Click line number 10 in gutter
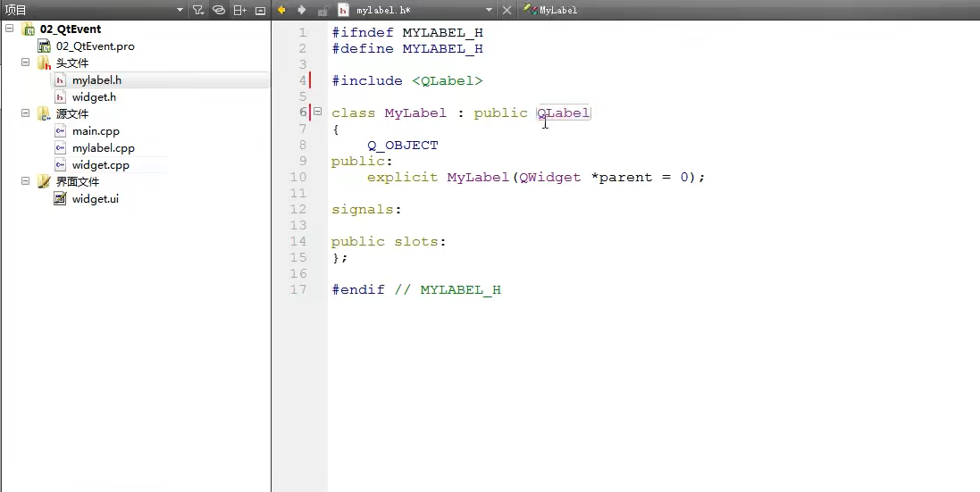Viewport: 980px width, 492px height. click(298, 177)
